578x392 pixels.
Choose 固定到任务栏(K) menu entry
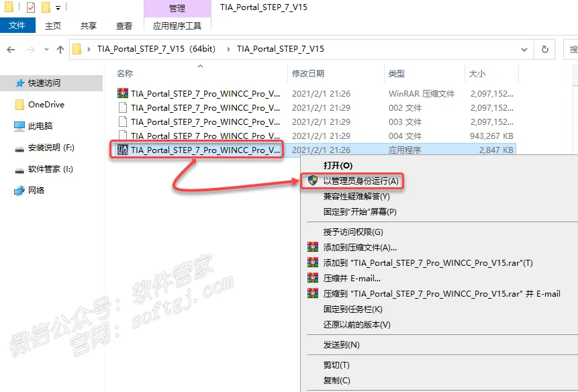click(352, 309)
